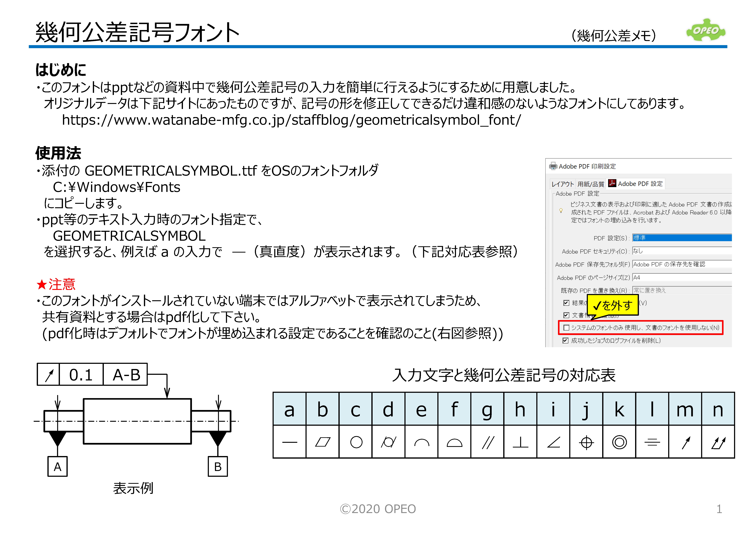Screen dimensions: 756x533
Task: Click the perpendicularity symbol under h
Action: click(521, 442)
